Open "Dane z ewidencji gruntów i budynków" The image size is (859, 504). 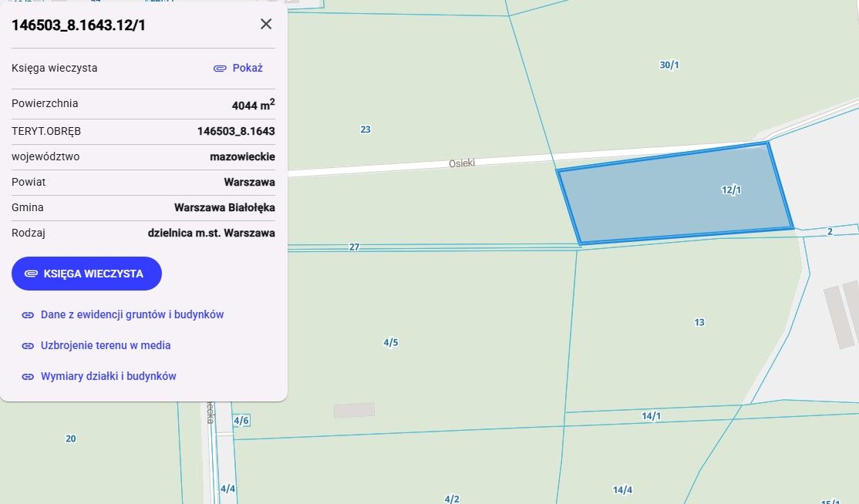pyautogui.click(x=133, y=314)
